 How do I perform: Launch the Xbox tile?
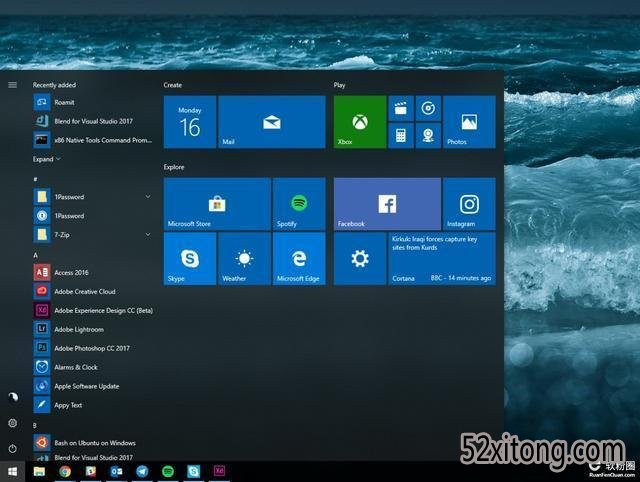360,122
